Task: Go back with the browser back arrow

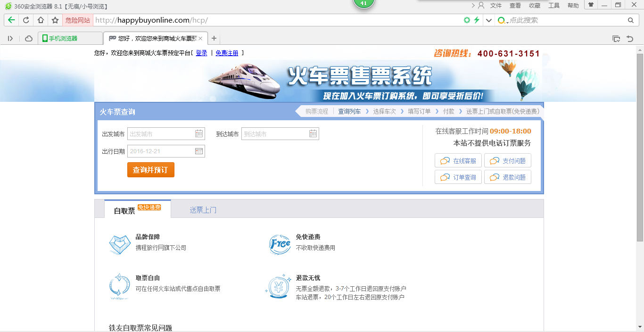Action: click(11, 20)
